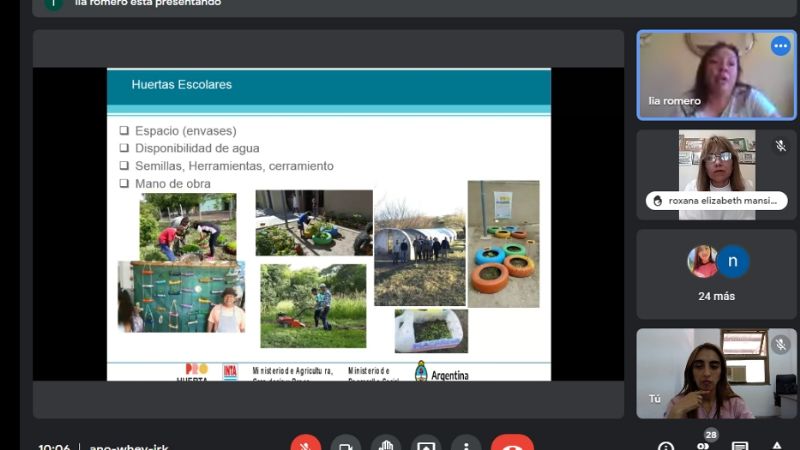The width and height of the screenshot is (800, 450).
Task: Click the 'n' participant avatar
Action: click(x=733, y=261)
